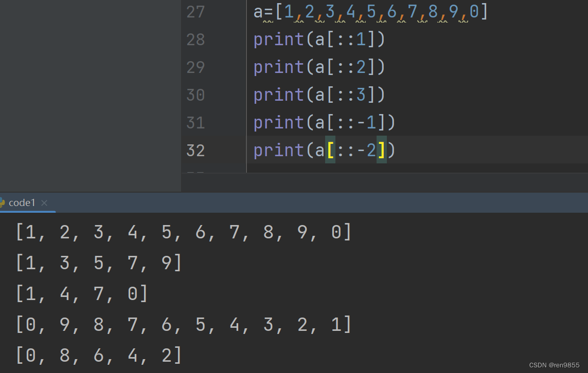Click line number 32 in gutter

click(x=195, y=151)
